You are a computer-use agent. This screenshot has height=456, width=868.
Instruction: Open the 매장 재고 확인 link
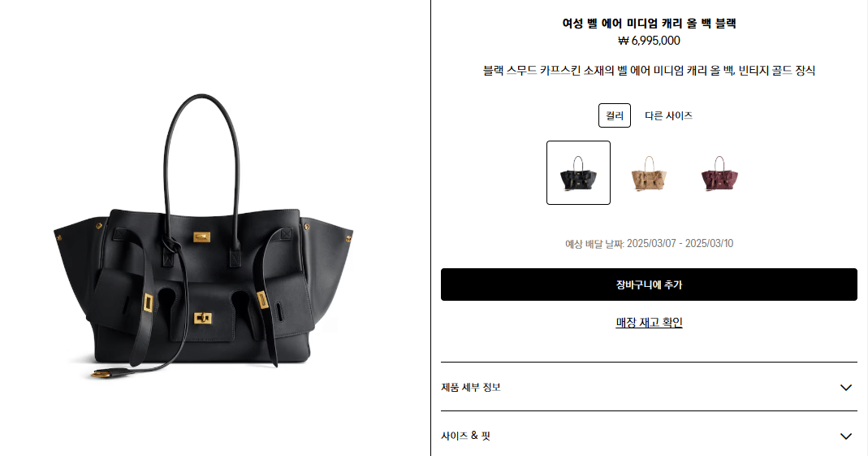click(649, 323)
